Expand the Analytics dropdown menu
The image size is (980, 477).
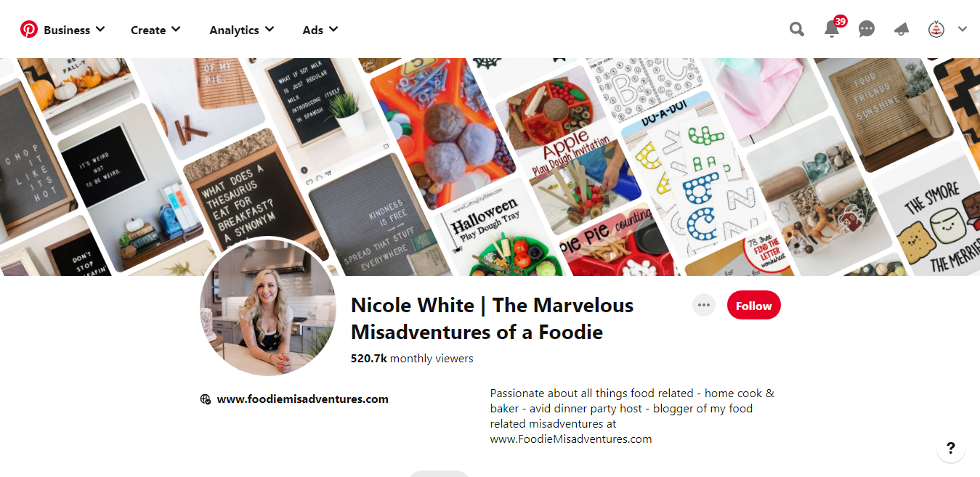tap(242, 30)
